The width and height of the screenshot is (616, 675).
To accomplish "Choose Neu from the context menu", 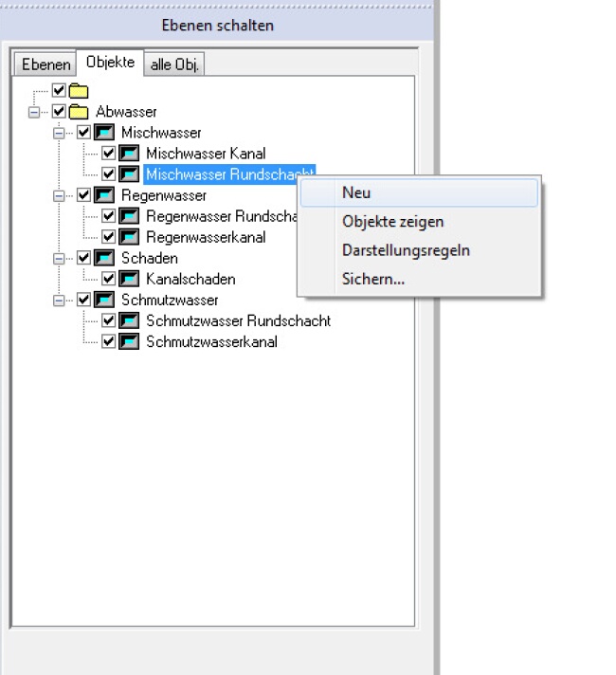I will (x=356, y=192).
